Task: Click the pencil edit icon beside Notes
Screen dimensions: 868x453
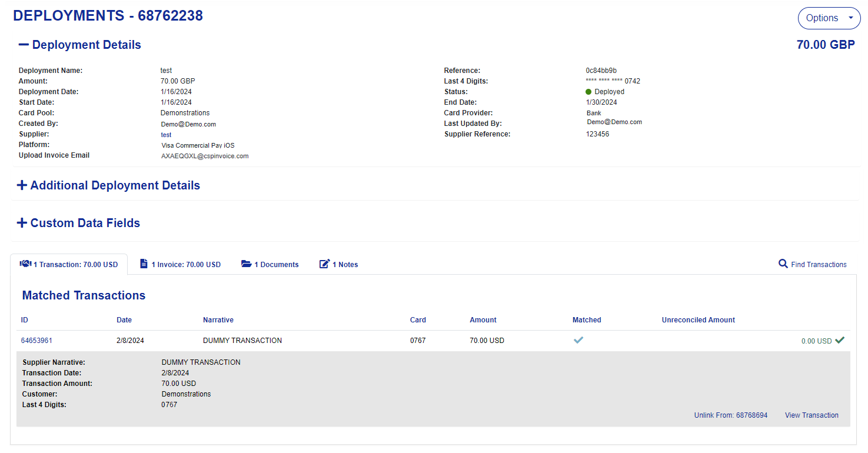Action: pyautogui.click(x=324, y=264)
